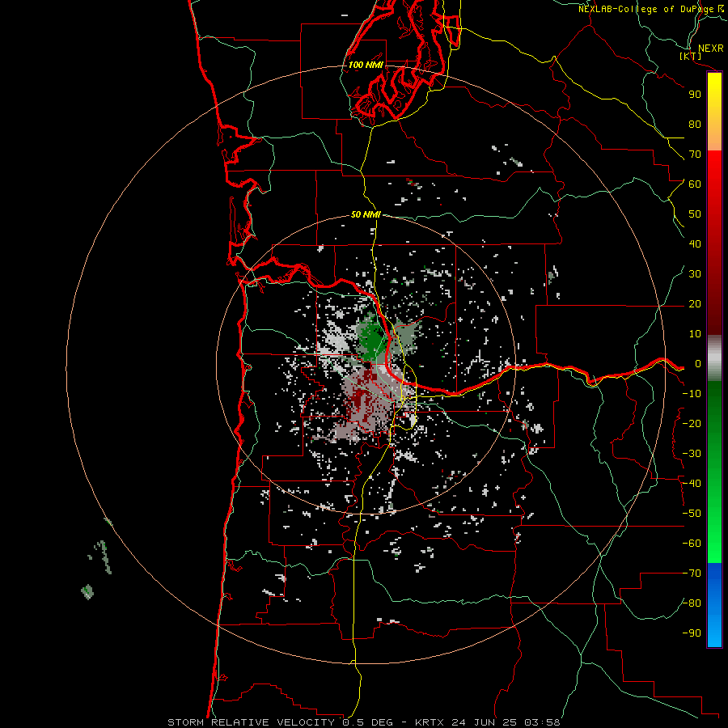Click the -30 value on the velocity scale
This screenshot has width=728, height=728.
(x=692, y=454)
